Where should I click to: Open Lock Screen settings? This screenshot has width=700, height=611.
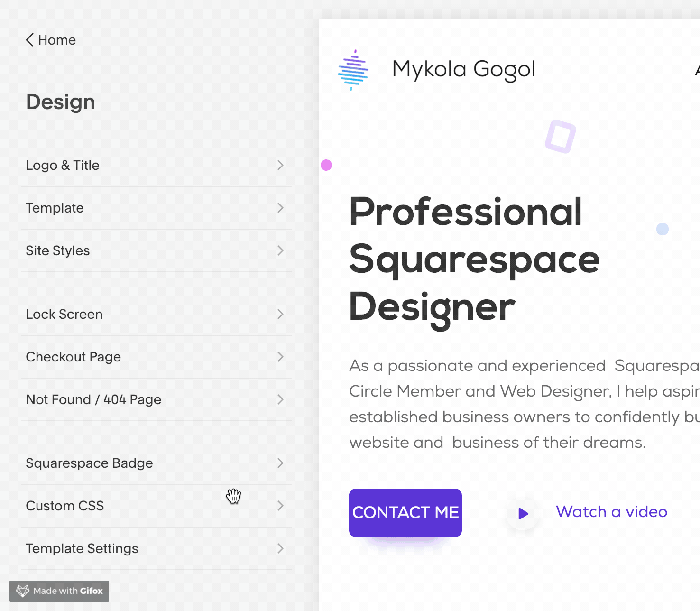tap(157, 314)
